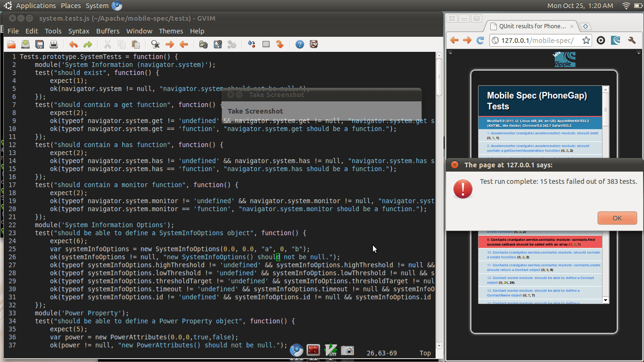This screenshot has width=644, height=362.
Task: Open Find and Replace with the magnifier icon
Action: [155, 44]
